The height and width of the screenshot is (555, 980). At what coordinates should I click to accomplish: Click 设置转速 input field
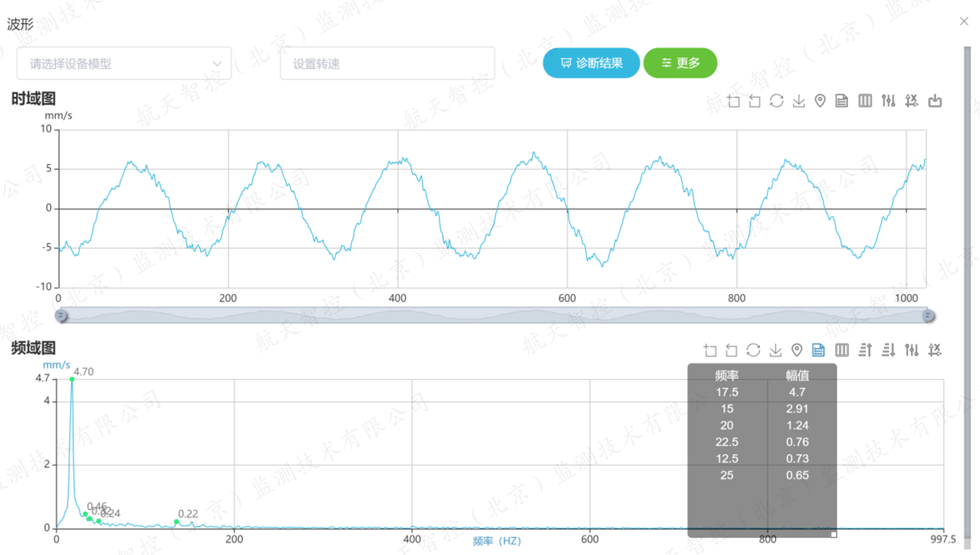tap(387, 64)
